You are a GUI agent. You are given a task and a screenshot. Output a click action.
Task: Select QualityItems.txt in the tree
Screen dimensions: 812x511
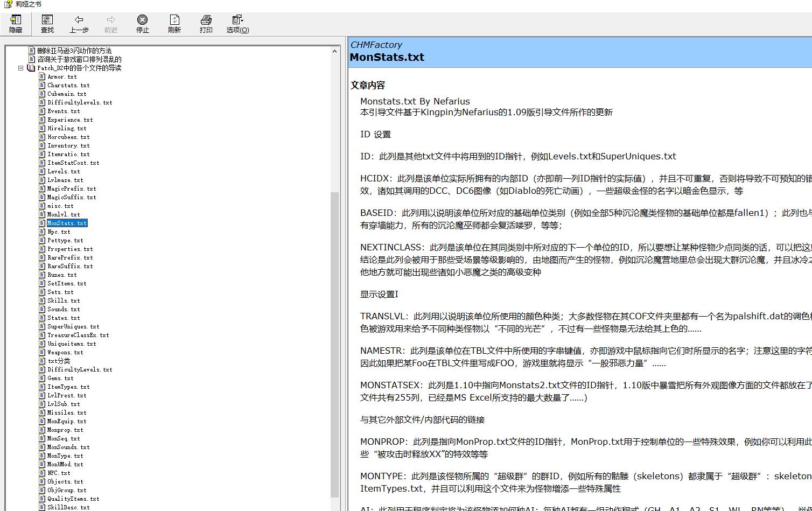coord(73,499)
